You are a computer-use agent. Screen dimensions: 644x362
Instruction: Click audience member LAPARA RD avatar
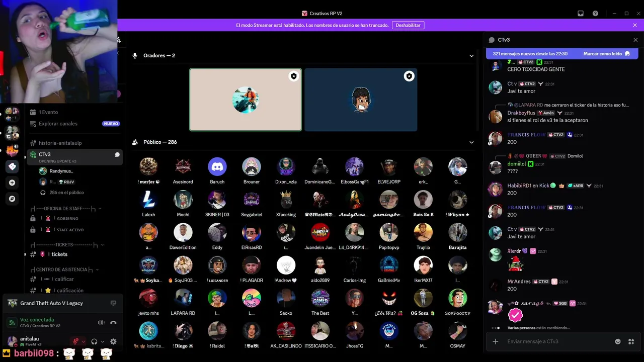183,298
